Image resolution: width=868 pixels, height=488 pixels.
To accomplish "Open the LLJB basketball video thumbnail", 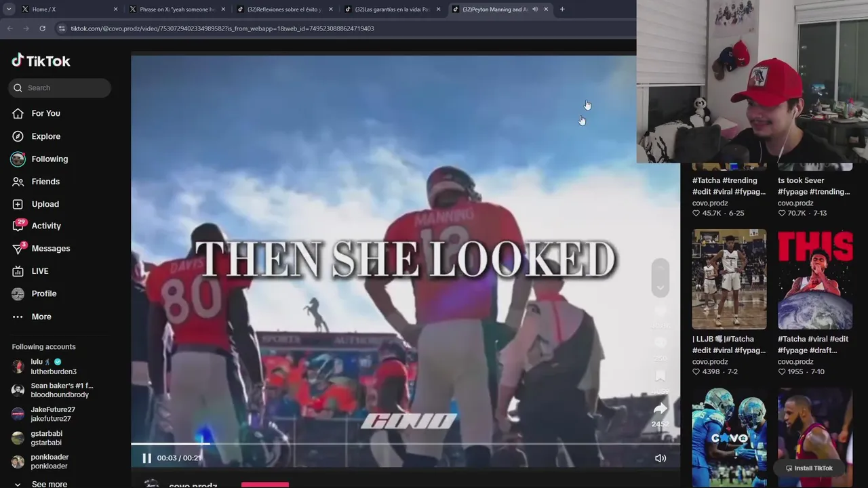I will 729,279.
